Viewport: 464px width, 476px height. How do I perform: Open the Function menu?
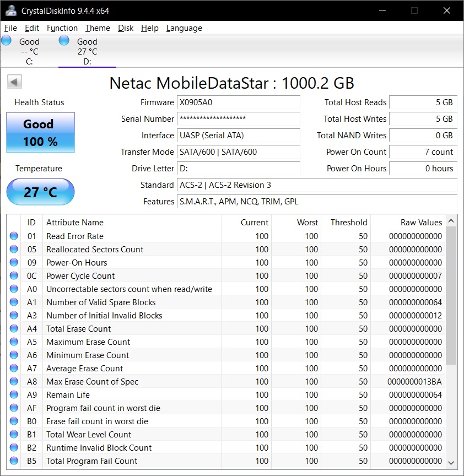pos(62,28)
